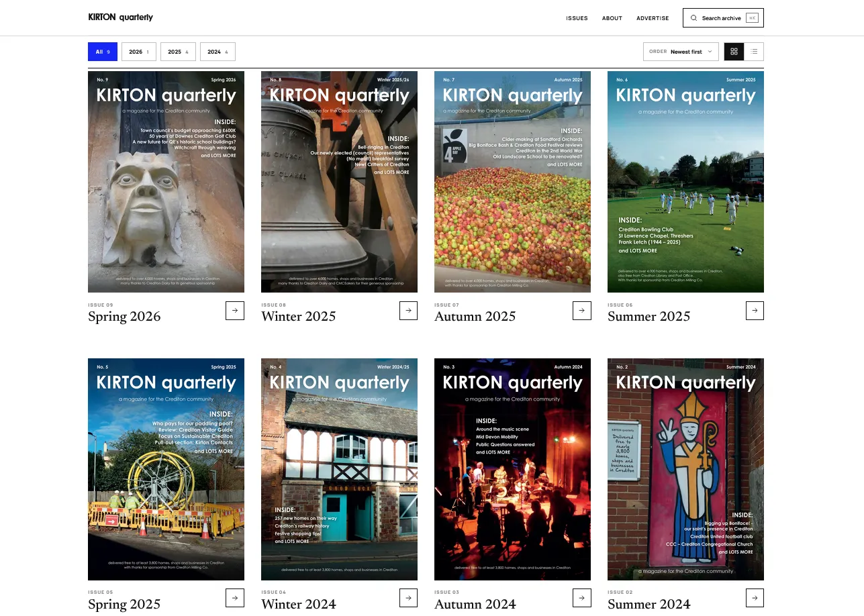Open arrow button for Winter 2024 issue
The height and width of the screenshot is (616, 864).
pyautogui.click(x=408, y=598)
